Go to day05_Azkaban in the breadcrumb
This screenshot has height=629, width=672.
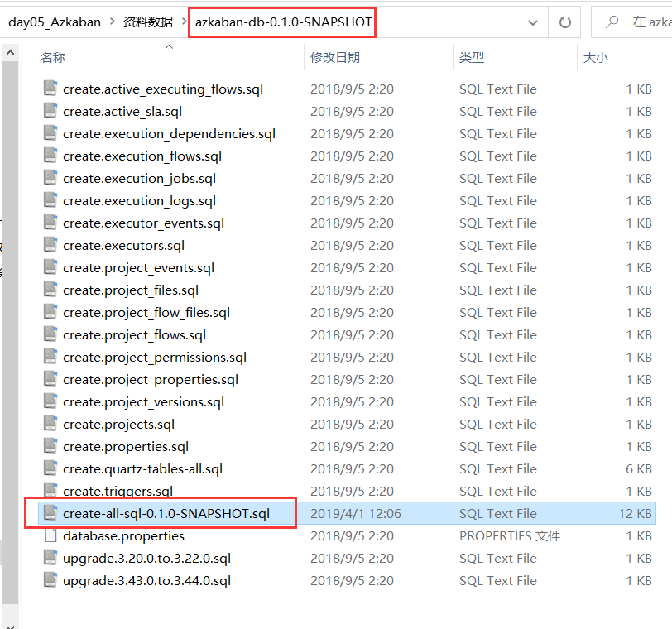coord(55,22)
